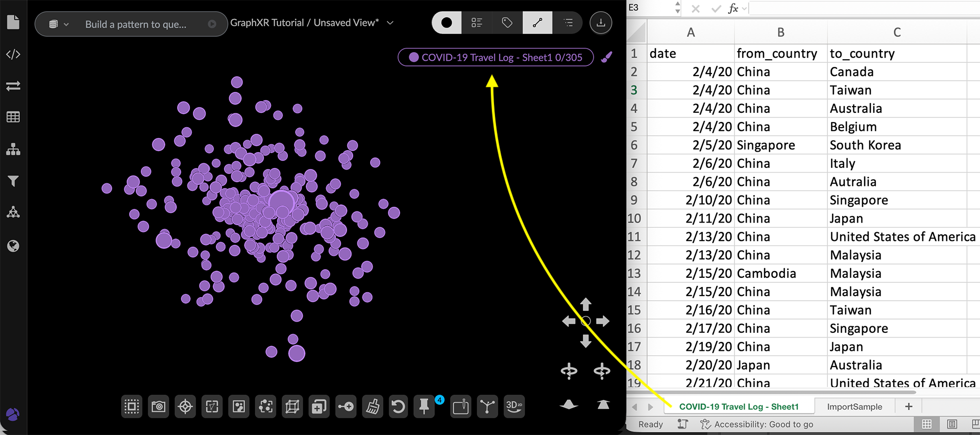
Task: Expand the database selector dropdown
Action: [58, 24]
